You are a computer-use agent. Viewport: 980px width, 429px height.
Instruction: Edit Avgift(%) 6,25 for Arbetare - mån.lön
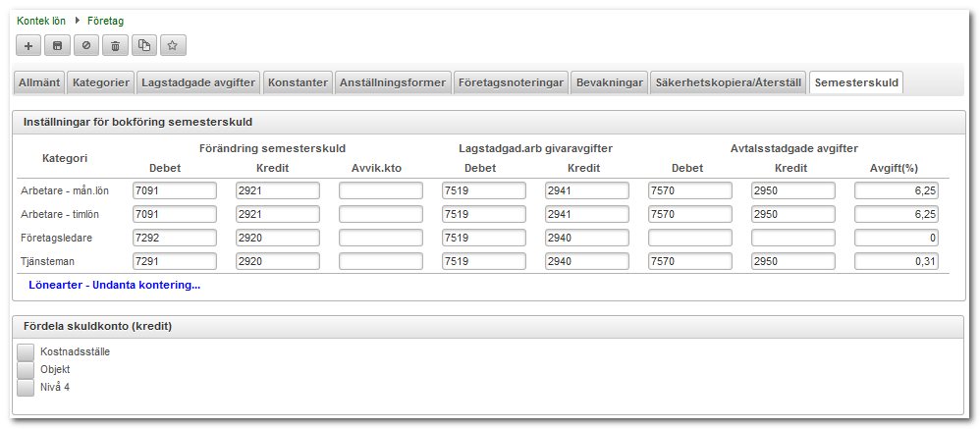(897, 191)
